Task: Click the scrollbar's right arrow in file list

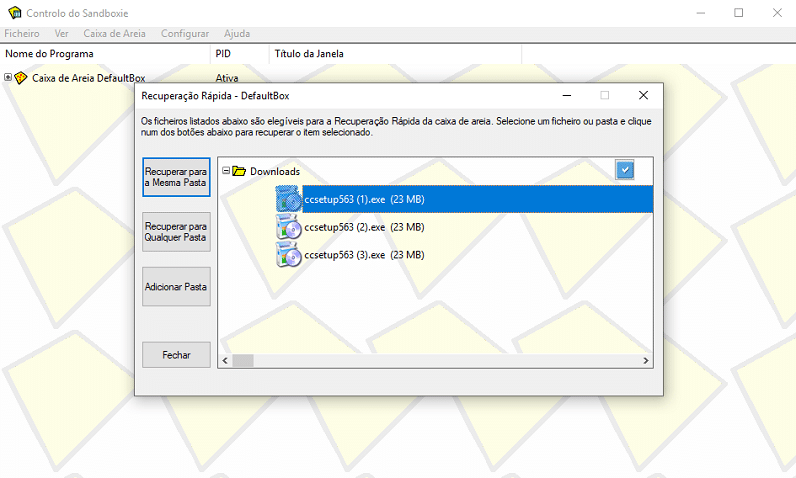Action: [x=646, y=360]
